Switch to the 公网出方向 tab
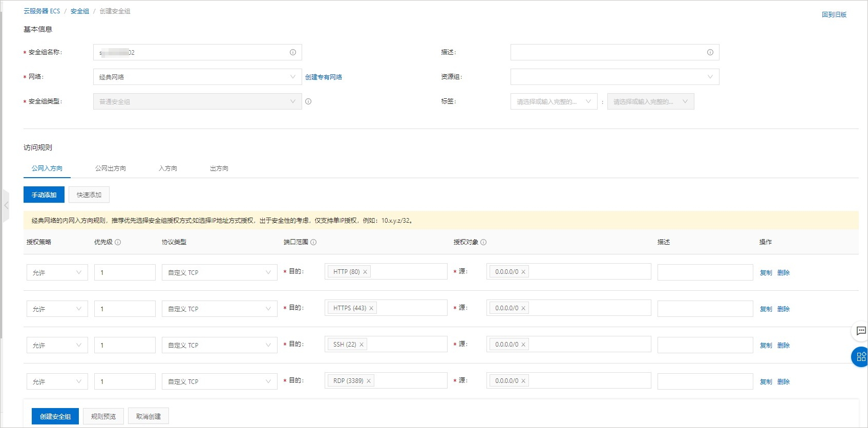 [x=110, y=168]
